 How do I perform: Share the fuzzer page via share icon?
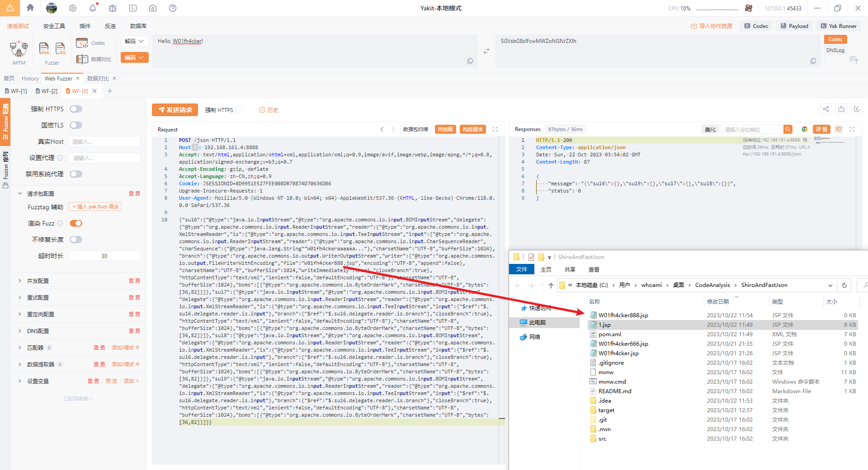point(826,109)
